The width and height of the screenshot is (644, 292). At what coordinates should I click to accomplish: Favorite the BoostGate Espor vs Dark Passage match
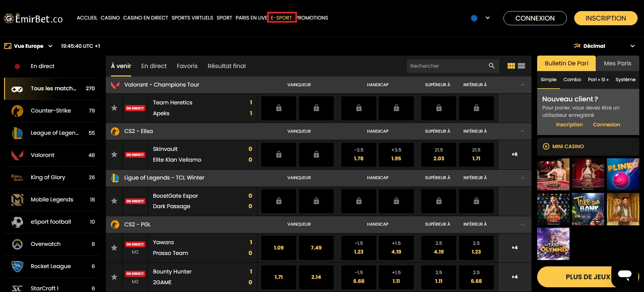coord(114,201)
